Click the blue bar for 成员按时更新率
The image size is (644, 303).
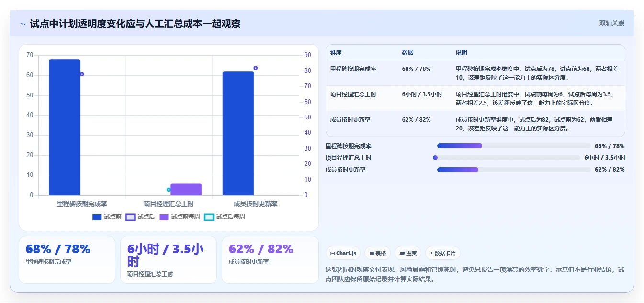(238, 133)
